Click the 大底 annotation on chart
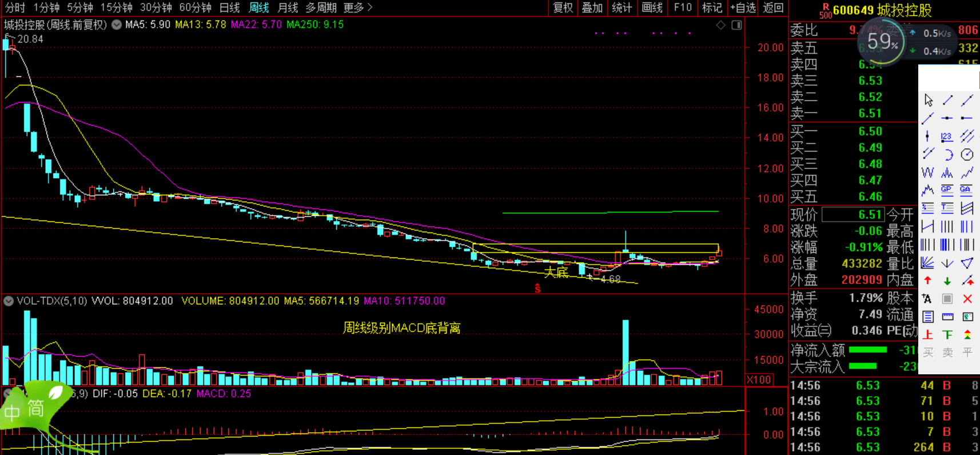Viewport: 980px width, 455px height. click(x=556, y=272)
